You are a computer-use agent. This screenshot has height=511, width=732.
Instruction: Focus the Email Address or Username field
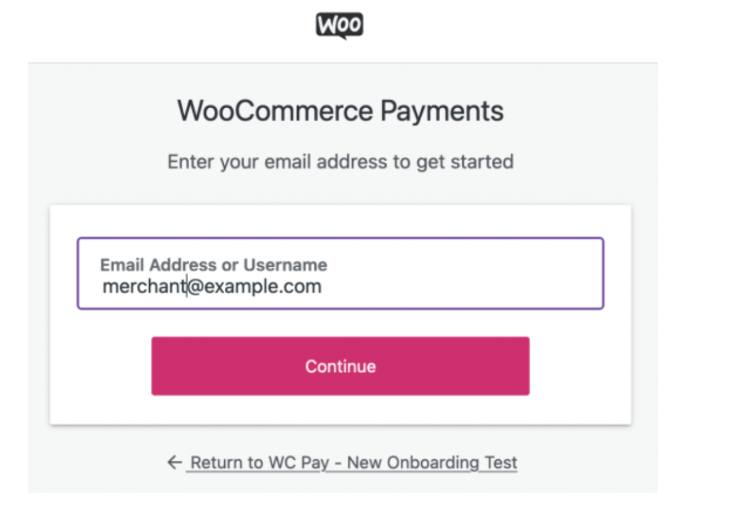340,273
